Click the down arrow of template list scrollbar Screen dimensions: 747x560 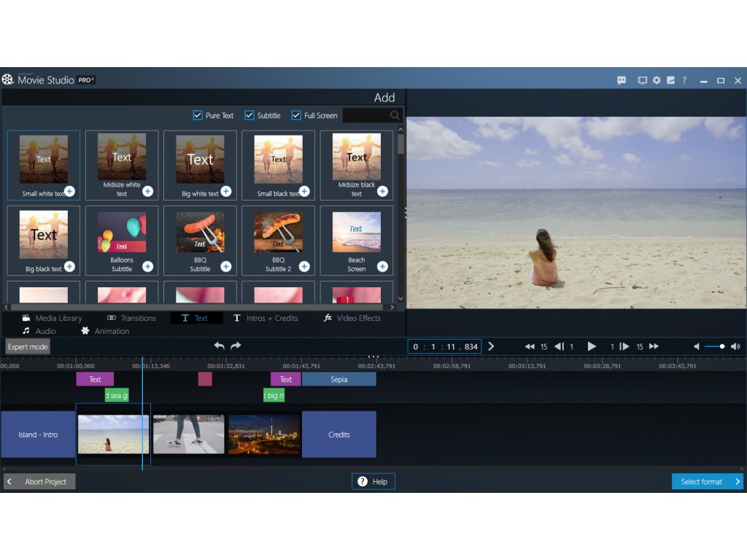(400, 298)
